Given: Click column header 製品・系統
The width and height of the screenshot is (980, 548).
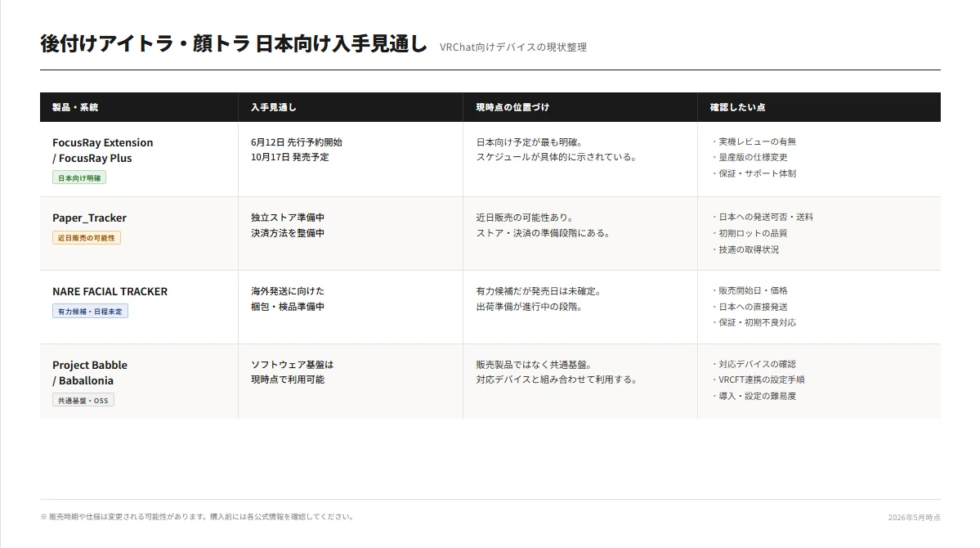Looking at the screenshot, I should (75, 107).
